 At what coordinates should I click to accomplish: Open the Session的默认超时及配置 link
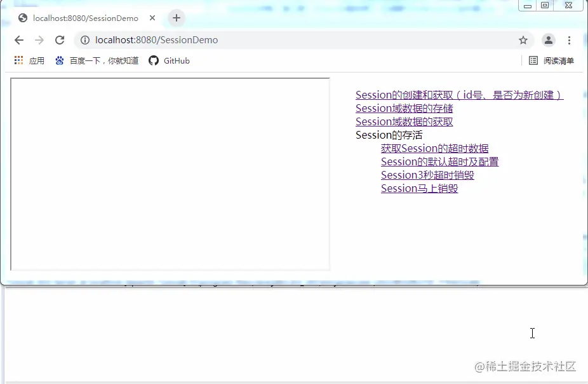439,161
